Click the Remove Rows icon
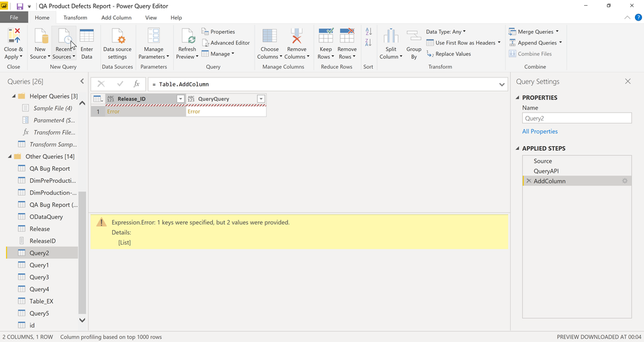 347,35
